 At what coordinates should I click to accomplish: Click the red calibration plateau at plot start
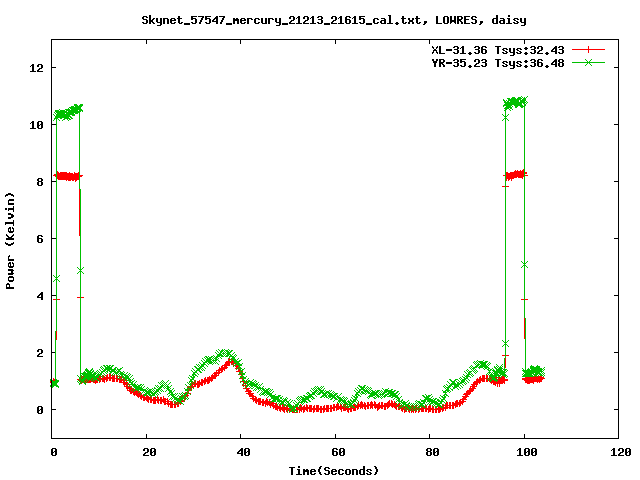[68, 176]
